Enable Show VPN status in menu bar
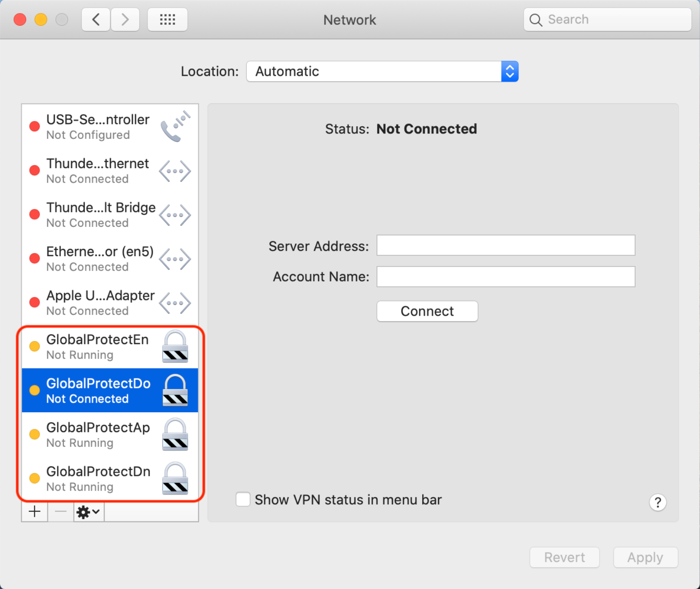Screen dimensions: 700x589 pyautogui.click(x=243, y=499)
